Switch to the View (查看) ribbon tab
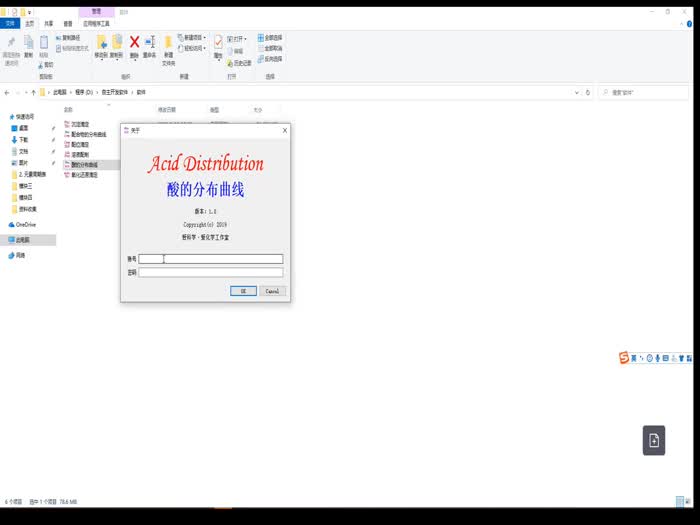This screenshot has height=525, width=700. (67, 22)
